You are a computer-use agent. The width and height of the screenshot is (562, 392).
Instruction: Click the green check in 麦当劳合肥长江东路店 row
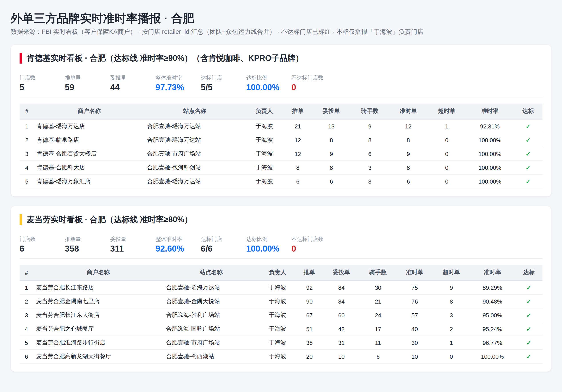[529, 288]
